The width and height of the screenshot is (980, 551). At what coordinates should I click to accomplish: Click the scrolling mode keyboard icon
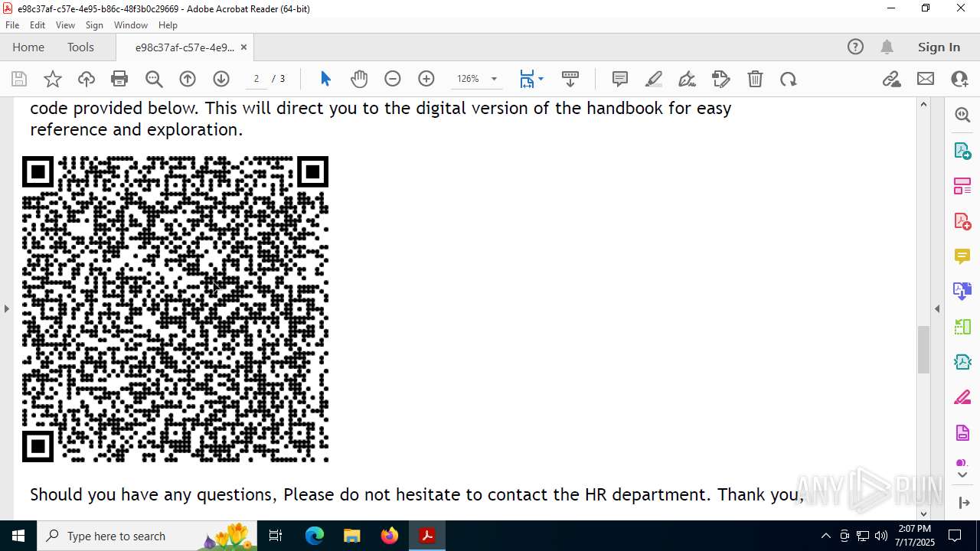click(x=570, y=79)
